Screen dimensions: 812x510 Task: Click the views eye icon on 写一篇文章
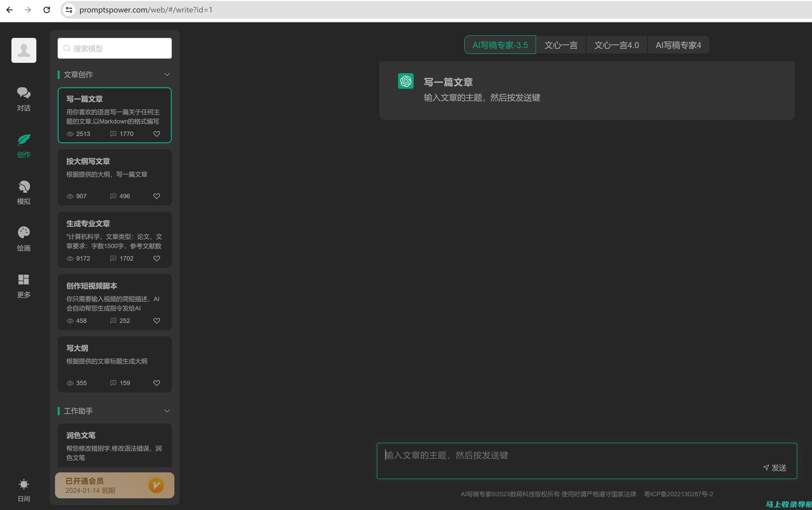(x=70, y=134)
